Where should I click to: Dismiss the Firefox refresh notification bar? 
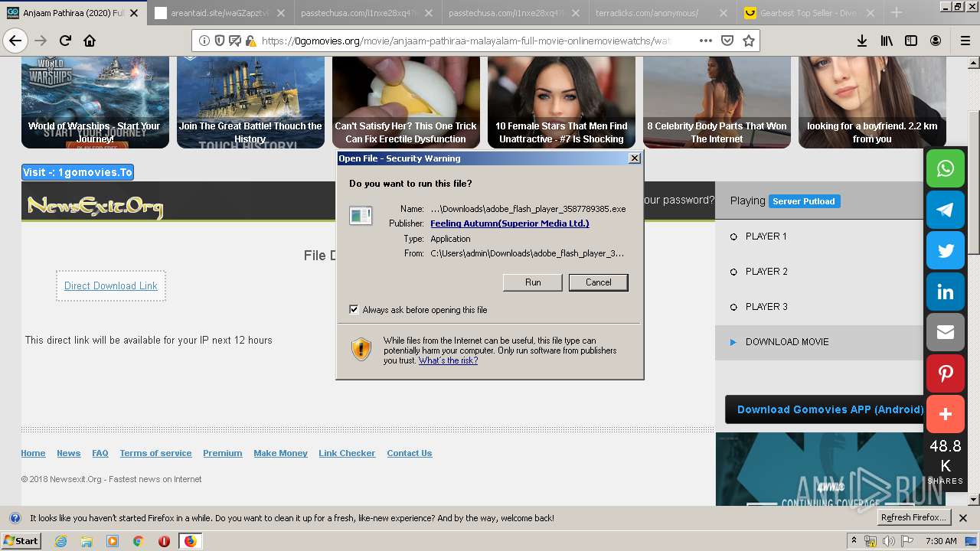click(x=963, y=518)
